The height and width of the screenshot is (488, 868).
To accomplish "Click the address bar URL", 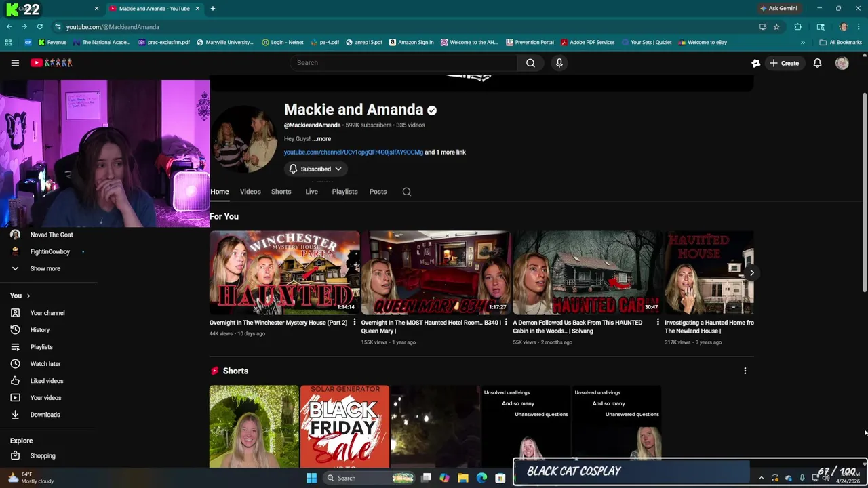I will click(113, 26).
